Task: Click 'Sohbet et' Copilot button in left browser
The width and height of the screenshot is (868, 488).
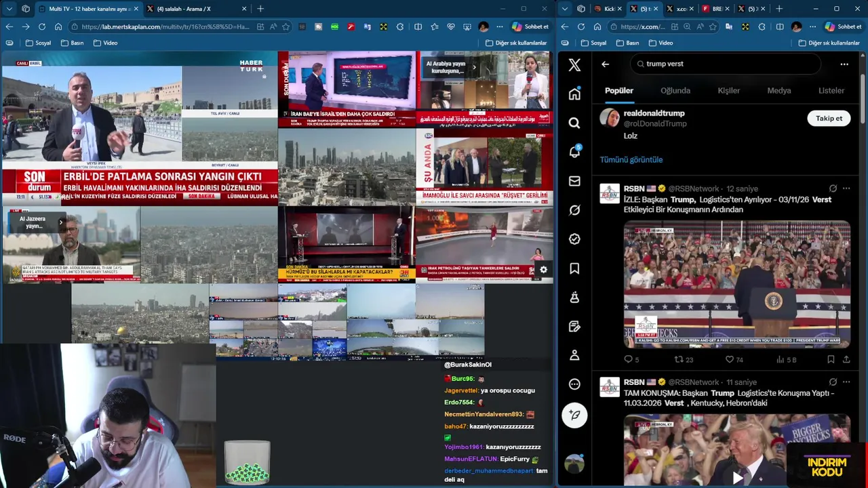Action: pyautogui.click(x=530, y=26)
